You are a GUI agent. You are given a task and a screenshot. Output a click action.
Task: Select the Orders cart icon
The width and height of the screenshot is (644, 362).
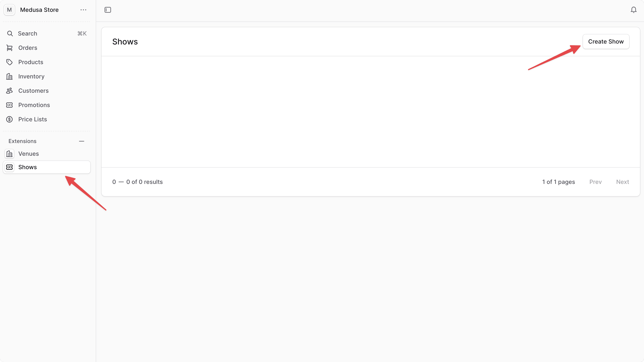point(9,48)
